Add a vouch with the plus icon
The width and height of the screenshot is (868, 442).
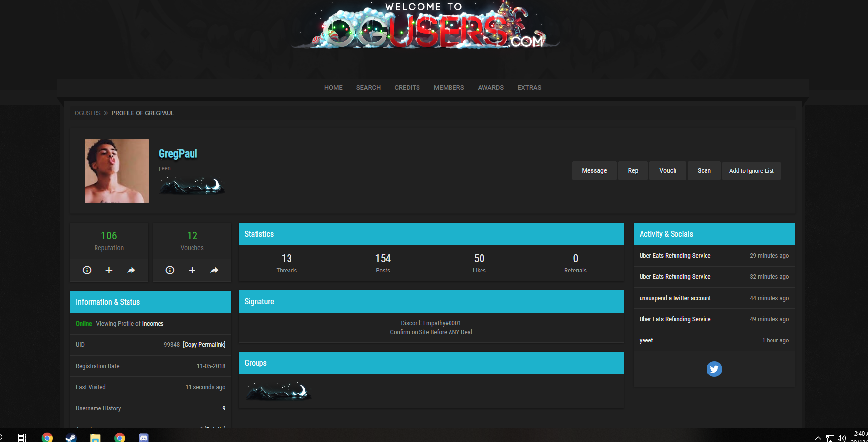coord(192,270)
